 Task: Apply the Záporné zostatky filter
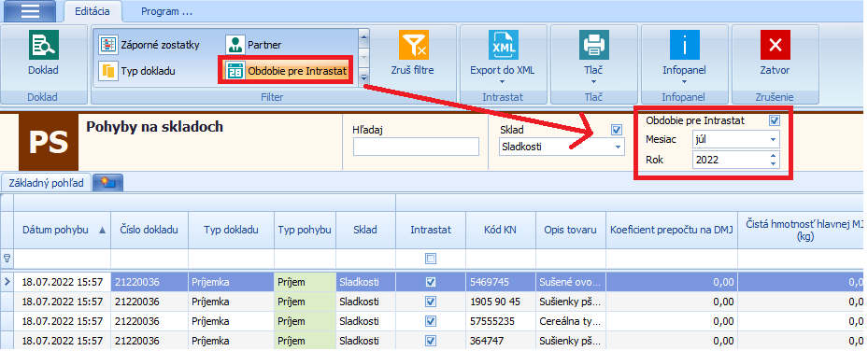(x=149, y=45)
